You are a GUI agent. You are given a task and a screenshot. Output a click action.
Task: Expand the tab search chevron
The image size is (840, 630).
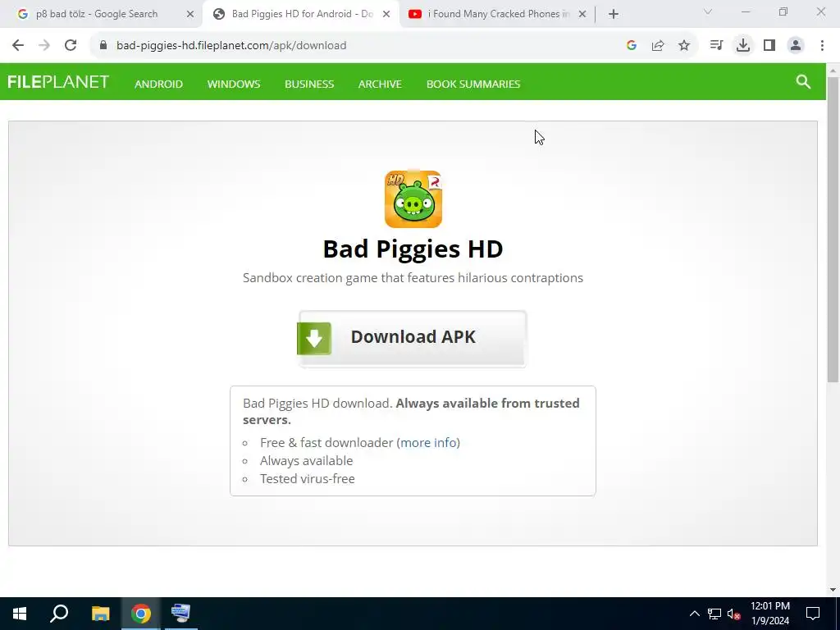708,11
